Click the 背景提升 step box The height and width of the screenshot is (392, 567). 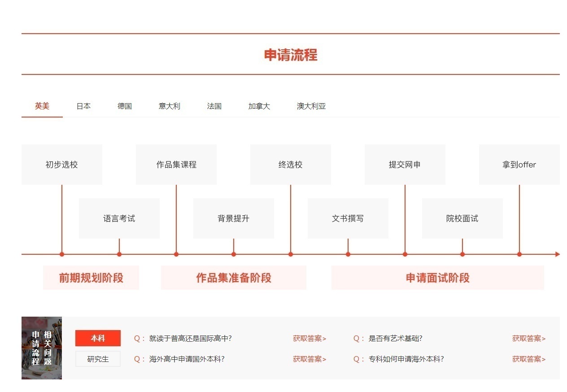[234, 218]
